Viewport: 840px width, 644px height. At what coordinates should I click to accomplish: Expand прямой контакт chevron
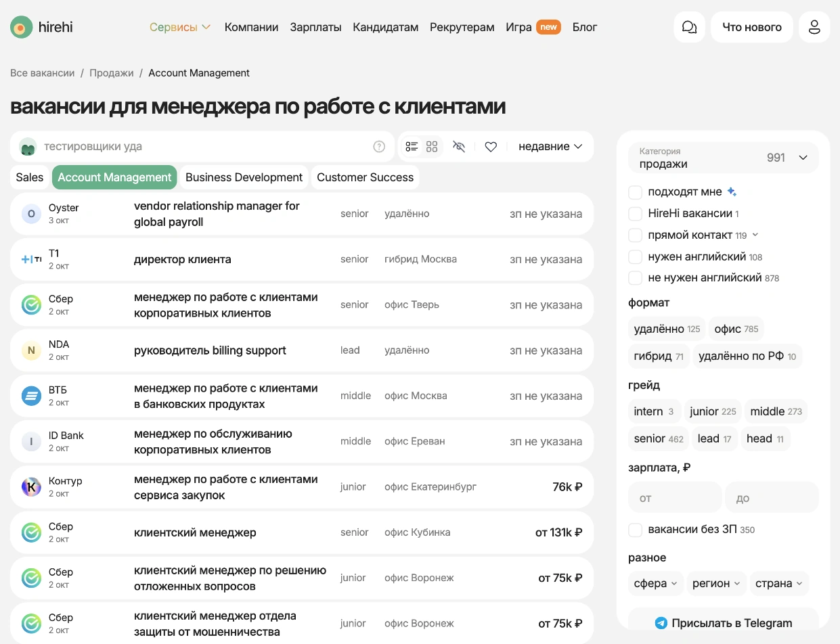point(755,235)
